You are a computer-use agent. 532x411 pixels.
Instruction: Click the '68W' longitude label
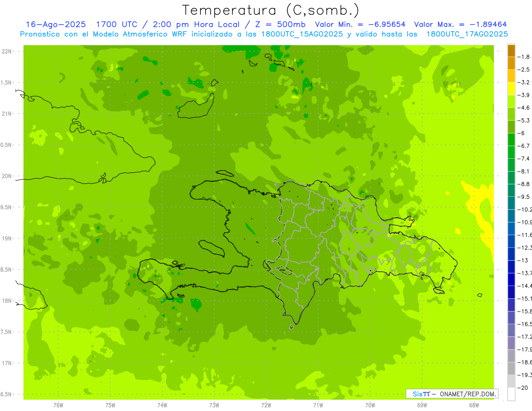click(474, 405)
